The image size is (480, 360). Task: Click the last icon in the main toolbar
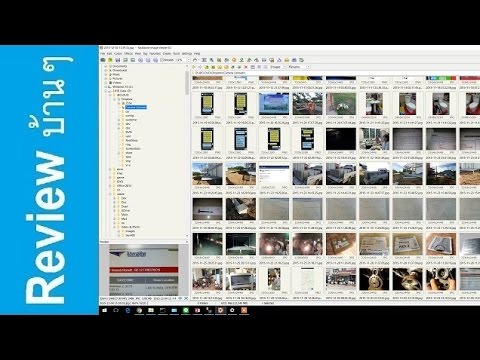[x=301, y=60]
